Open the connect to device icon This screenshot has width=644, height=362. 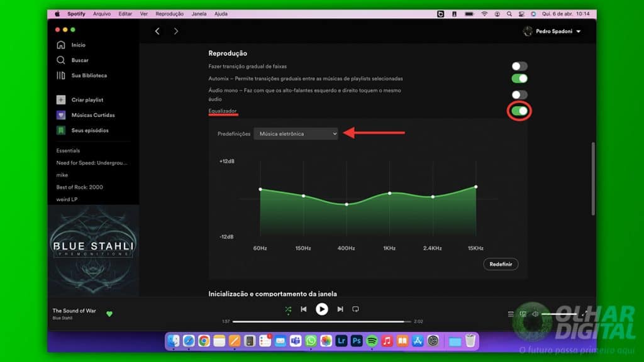click(x=523, y=314)
